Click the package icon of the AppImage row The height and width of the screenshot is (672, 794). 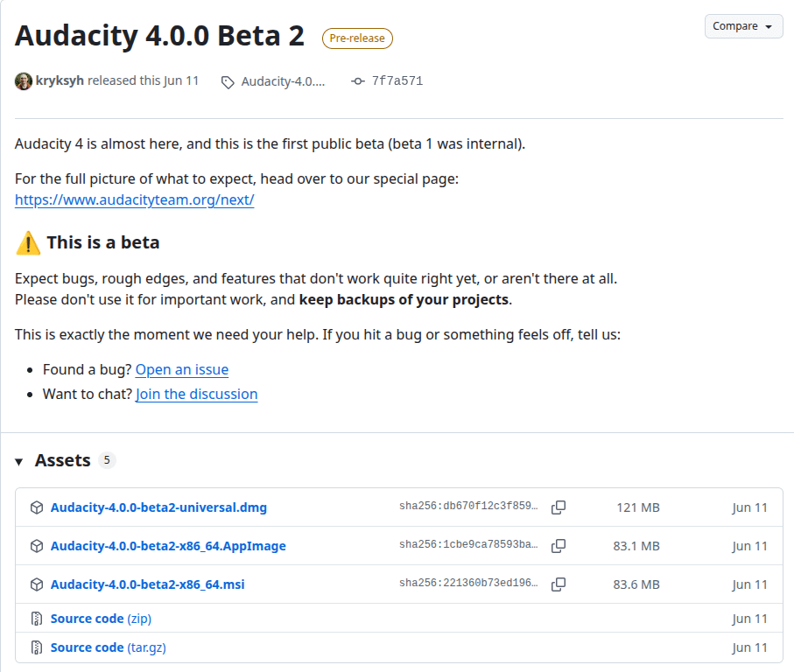tap(37, 546)
